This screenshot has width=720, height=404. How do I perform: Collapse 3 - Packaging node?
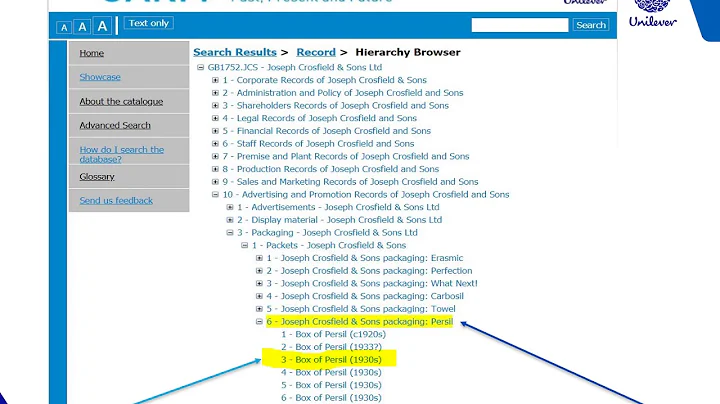point(230,233)
